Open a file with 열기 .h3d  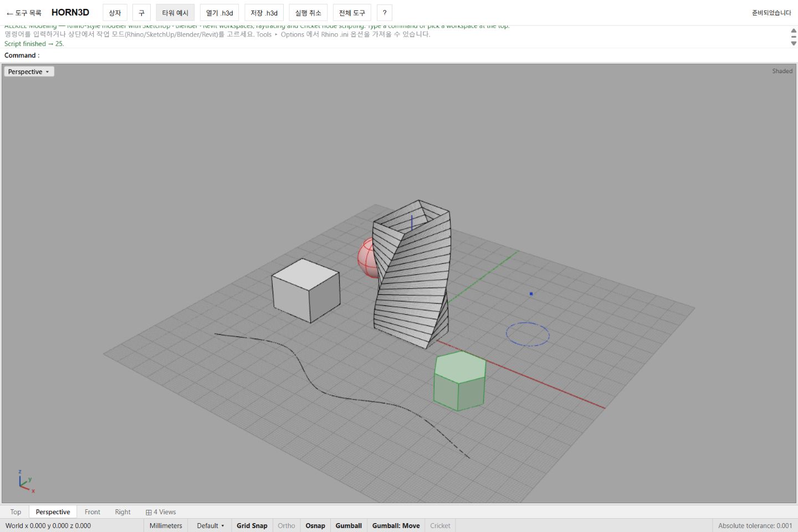pos(219,13)
